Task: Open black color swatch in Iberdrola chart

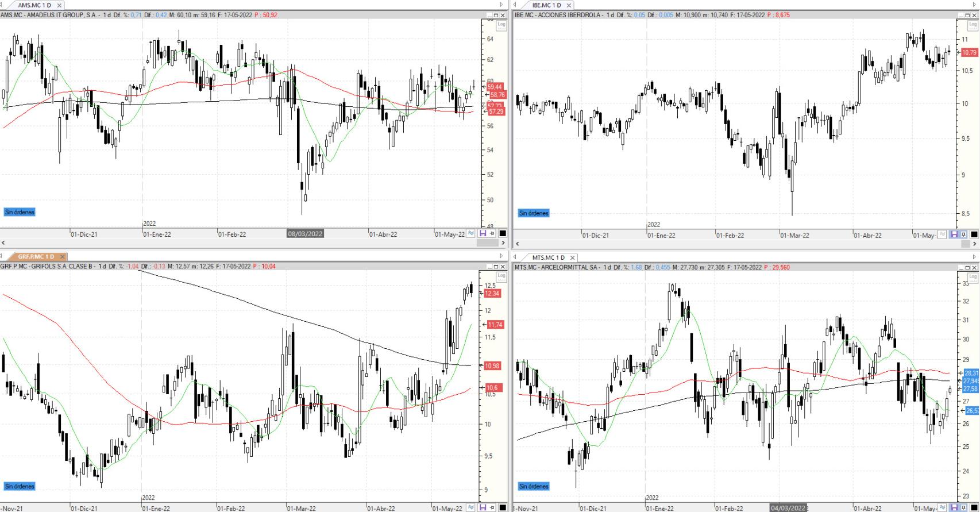Action: 974,234
